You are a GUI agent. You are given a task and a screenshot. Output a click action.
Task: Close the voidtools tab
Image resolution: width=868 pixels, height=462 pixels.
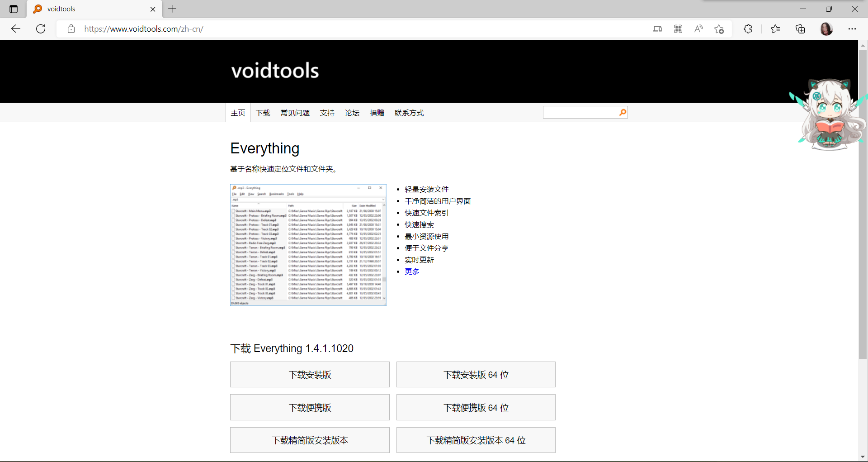(153, 9)
